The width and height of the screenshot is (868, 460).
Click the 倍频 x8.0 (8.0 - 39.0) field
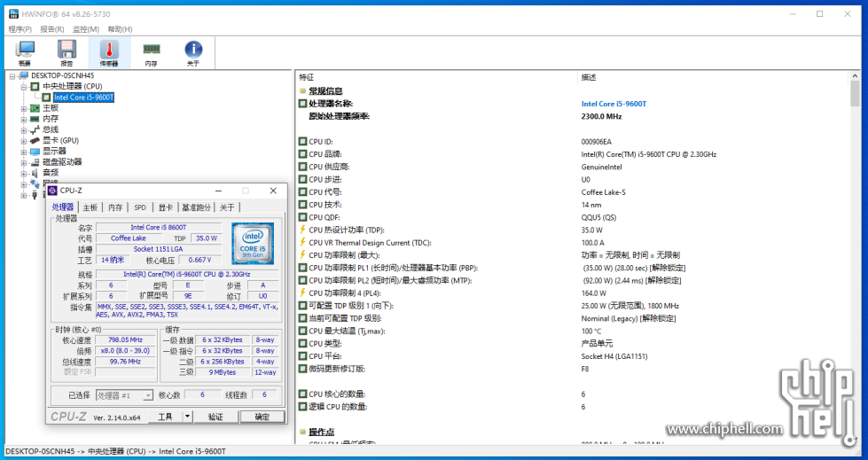(125, 351)
